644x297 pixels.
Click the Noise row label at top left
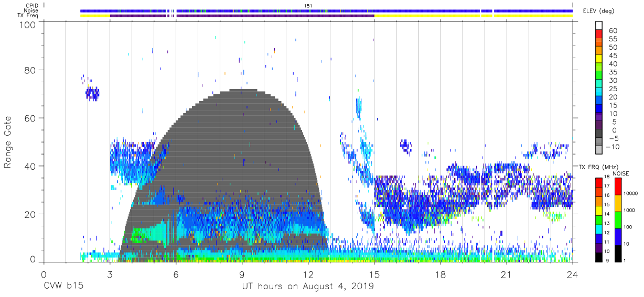[x=31, y=10]
